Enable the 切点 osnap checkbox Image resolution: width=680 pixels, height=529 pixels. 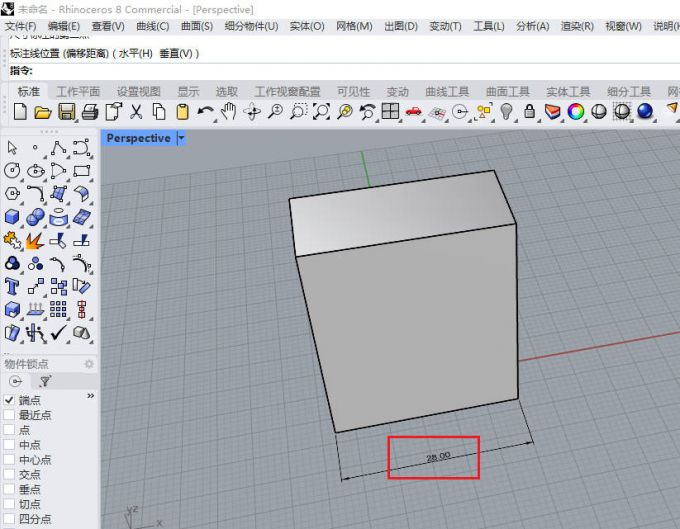pos(9,504)
